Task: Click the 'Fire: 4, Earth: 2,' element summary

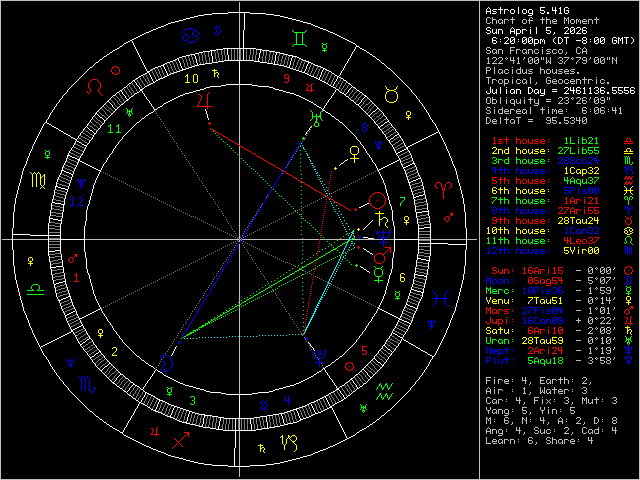Action: click(539, 381)
